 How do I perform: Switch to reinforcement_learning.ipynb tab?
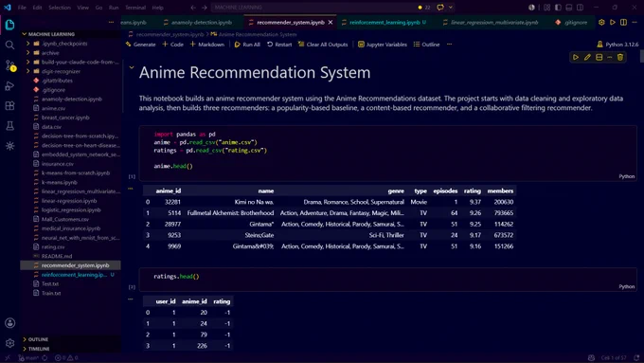click(385, 22)
